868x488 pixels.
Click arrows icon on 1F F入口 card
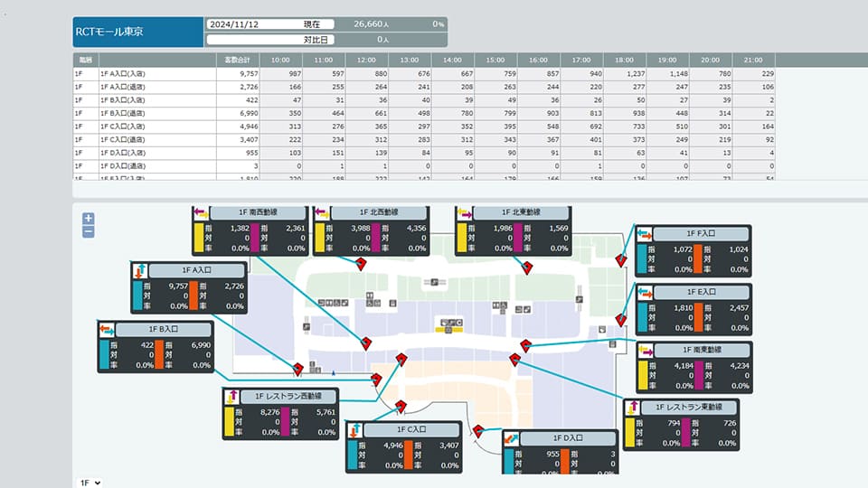coord(643,234)
